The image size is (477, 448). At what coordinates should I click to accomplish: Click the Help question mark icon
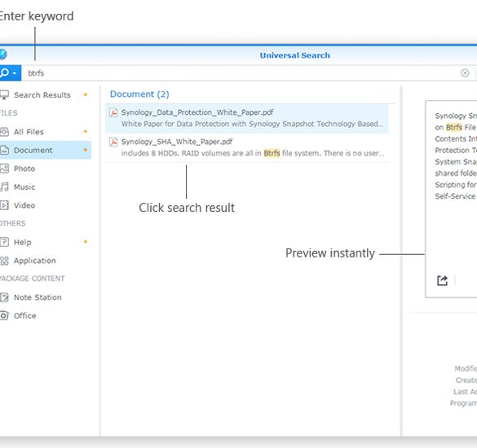[x=4, y=242]
